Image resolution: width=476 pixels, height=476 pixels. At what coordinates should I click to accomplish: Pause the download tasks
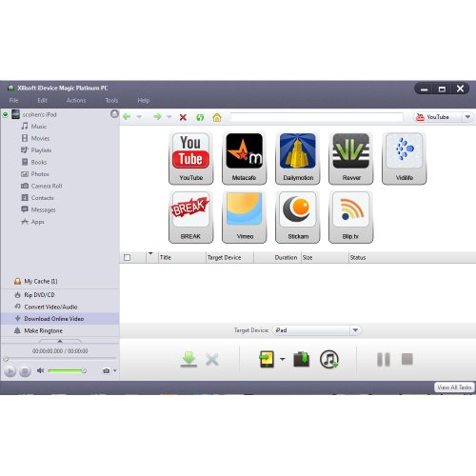384,359
